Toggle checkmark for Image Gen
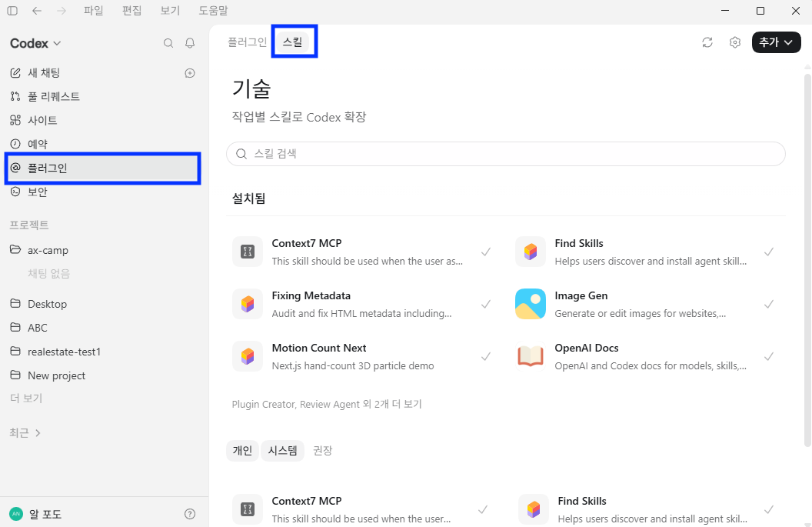Viewport: 812px width, 527px height. (x=769, y=304)
